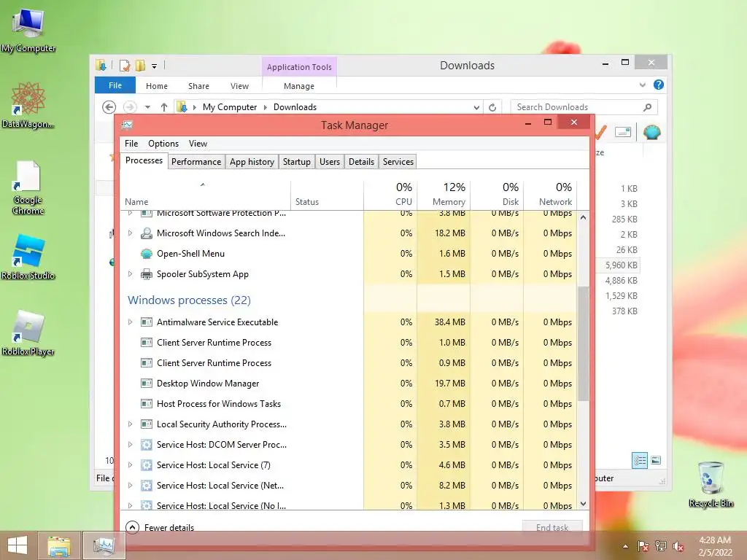Screen dimensions: 747x560
Task: Open File Explorer from the taskbar
Action: click(x=59, y=545)
